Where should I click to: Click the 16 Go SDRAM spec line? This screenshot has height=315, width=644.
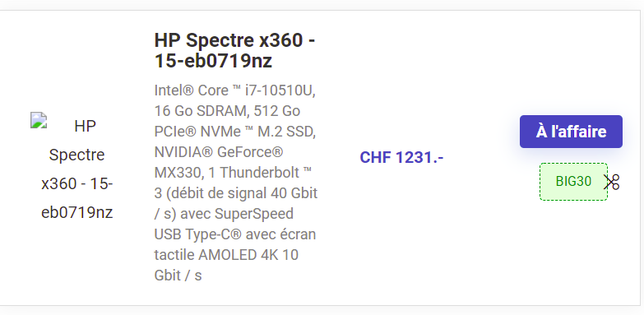click(x=227, y=111)
